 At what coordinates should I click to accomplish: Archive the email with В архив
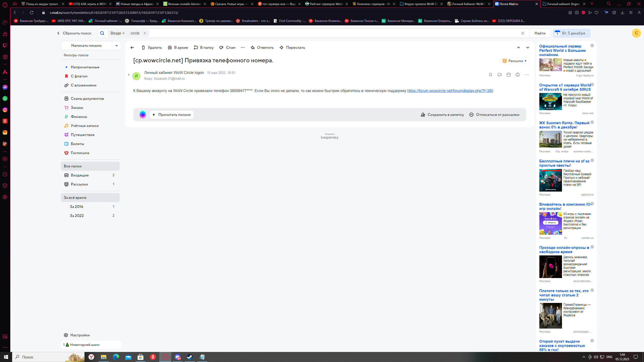pyautogui.click(x=178, y=48)
